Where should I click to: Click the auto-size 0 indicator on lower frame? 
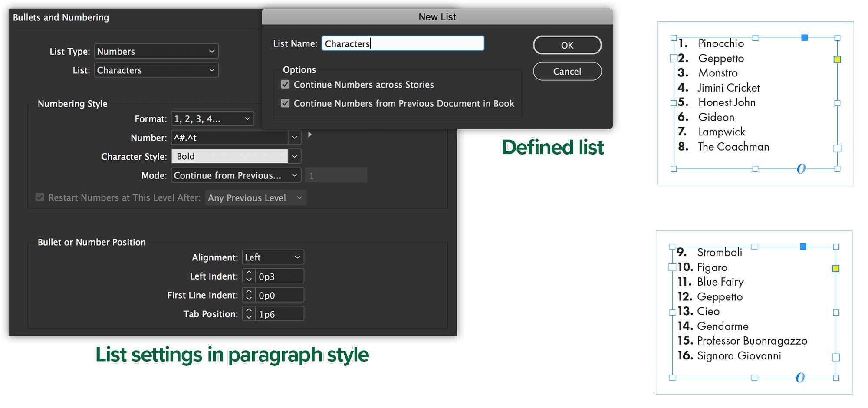[x=800, y=378]
